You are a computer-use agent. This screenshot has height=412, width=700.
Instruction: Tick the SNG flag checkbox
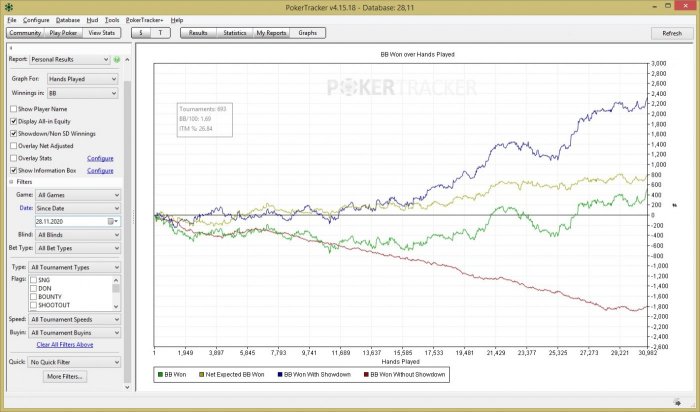tap(33, 280)
